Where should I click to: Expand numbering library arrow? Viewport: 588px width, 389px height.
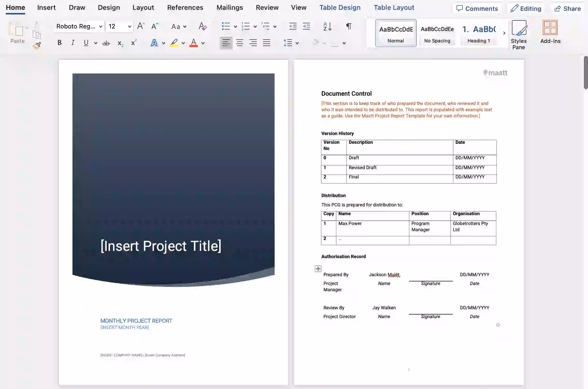(255, 26)
